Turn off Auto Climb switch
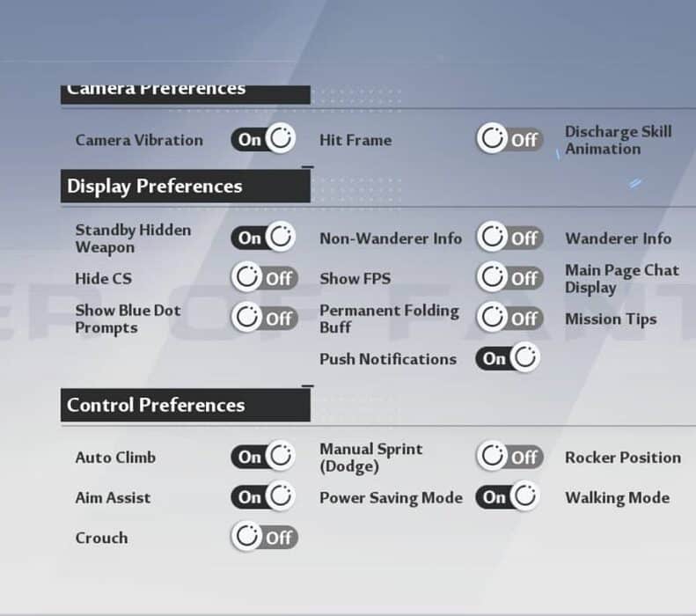The width and height of the screenshot is (696, 616). tap(263, 457)
